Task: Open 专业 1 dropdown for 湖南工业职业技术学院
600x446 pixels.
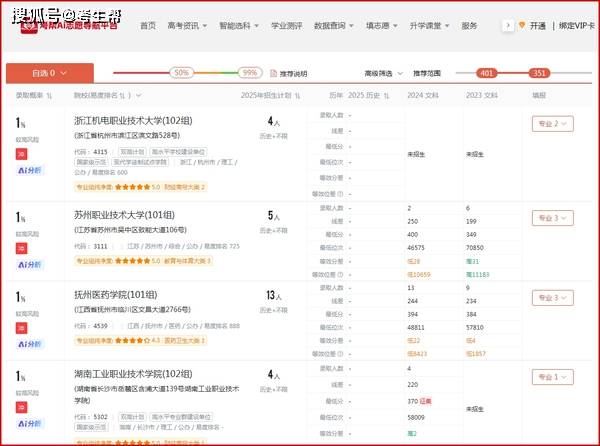Action: tap(551, 380)
